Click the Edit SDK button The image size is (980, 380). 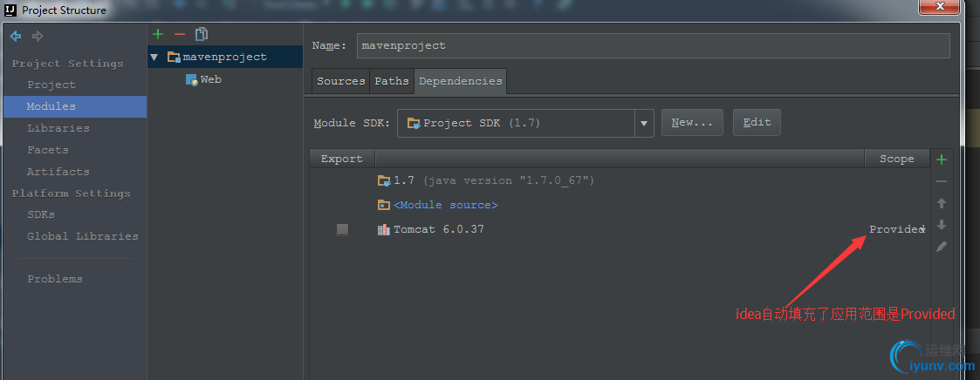[757, 123]
